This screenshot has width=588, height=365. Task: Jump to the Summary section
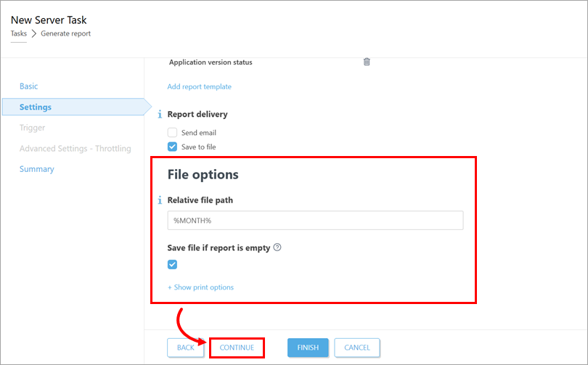tap(37, 169)
